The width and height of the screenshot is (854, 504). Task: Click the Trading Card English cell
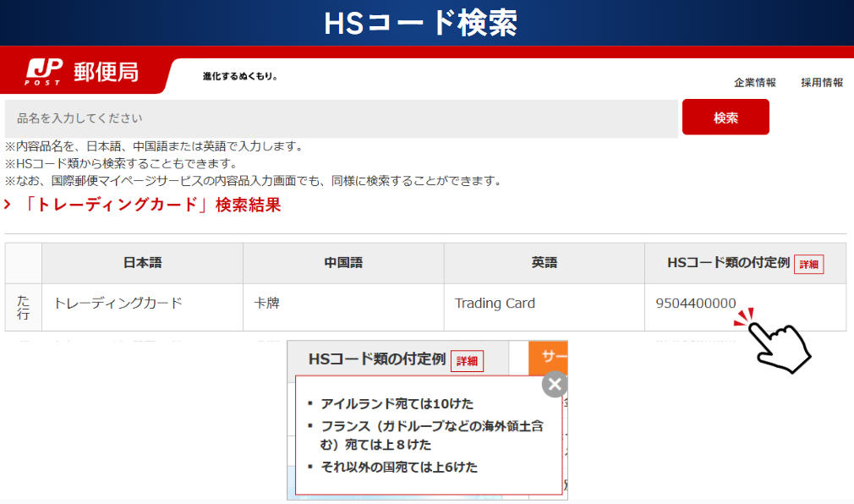click(x=495, y=304)
